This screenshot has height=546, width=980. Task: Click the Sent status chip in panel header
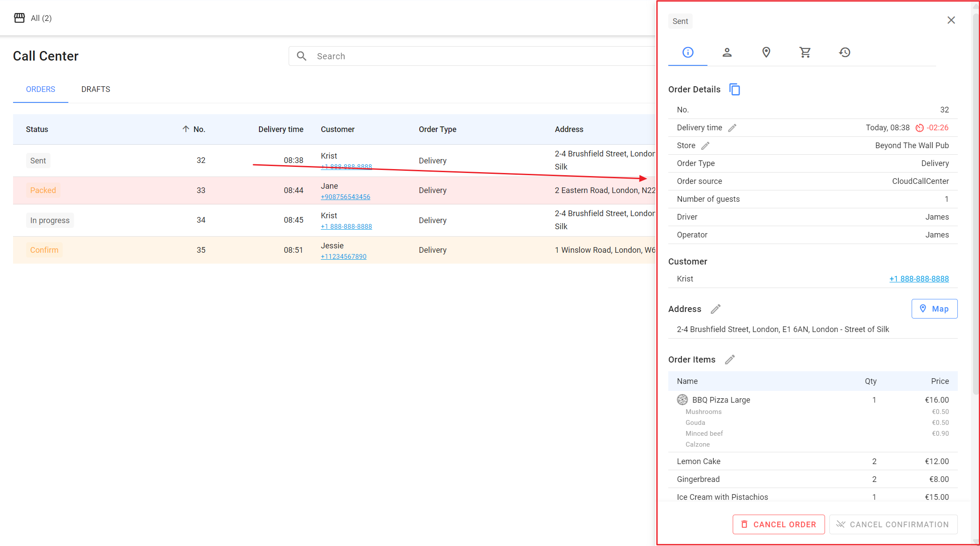pos(680,21)
